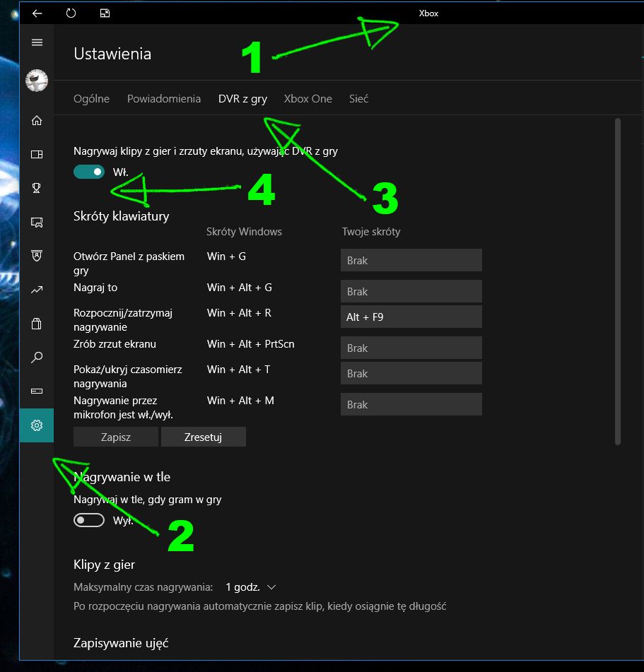Click the back arrow in the title bar
Screen dimensions: 644x672
37,13
